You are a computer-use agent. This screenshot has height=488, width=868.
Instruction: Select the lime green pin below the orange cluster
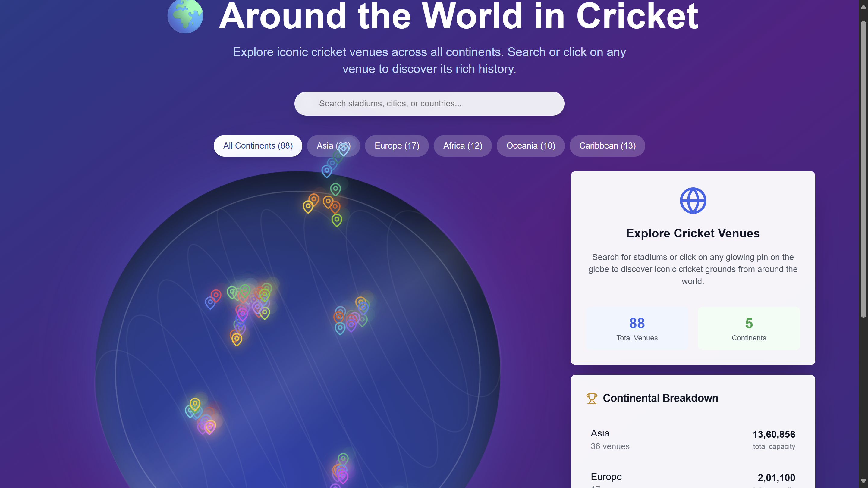pyautogui.click(x=337, y=220)
